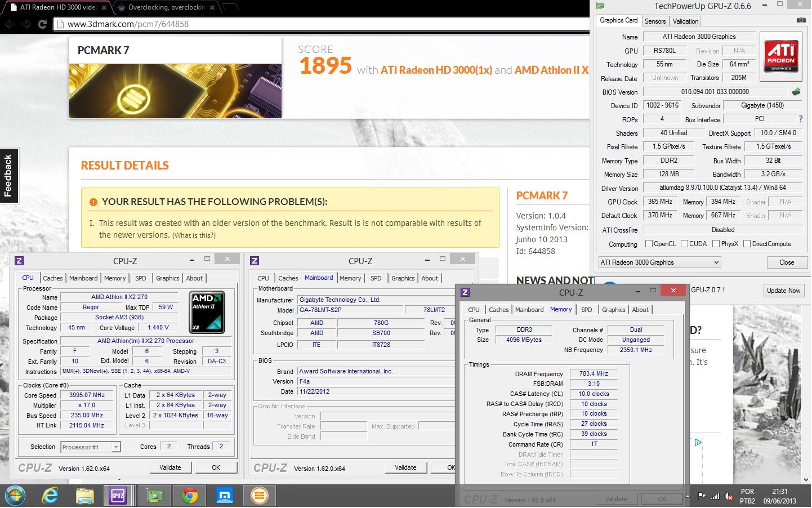Open File Explorer from the taskbar
This screenshot has height=508, width=812.
84,496
